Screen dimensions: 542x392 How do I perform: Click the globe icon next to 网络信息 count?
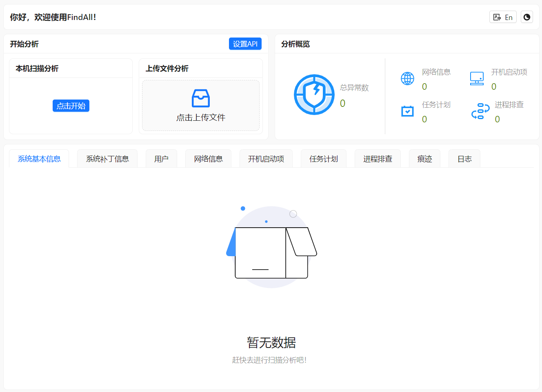click(407, 78)
